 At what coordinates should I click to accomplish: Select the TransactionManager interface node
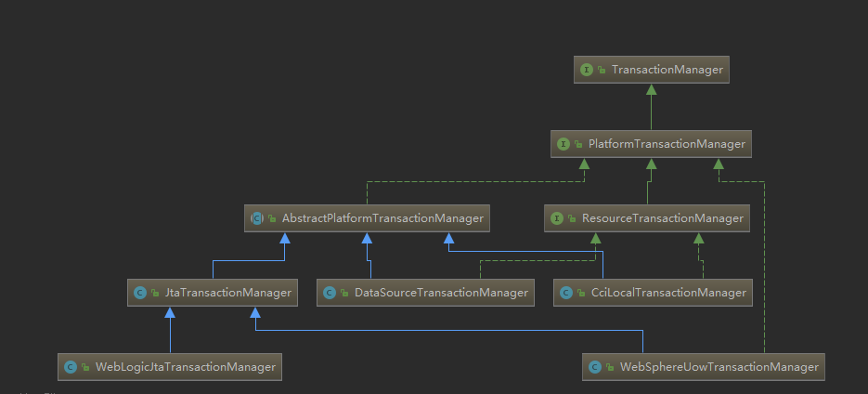(651, 70)
